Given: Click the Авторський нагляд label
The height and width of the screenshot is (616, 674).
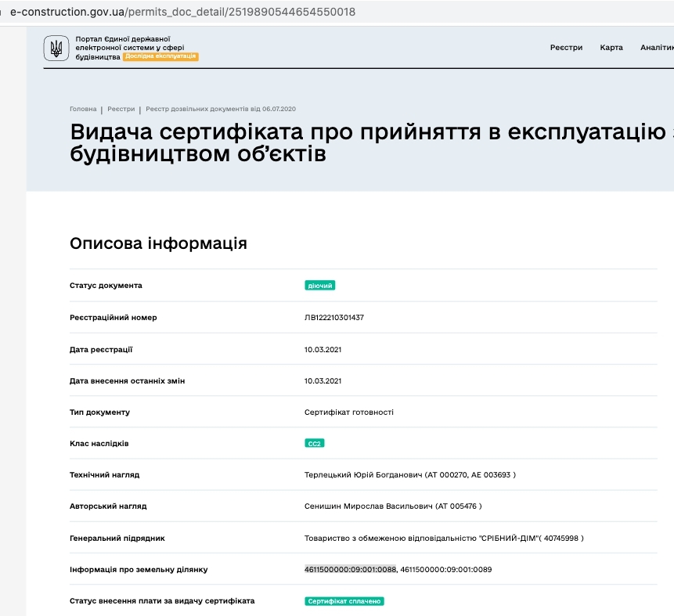Looking at the screenshot, I should [108, 506].
